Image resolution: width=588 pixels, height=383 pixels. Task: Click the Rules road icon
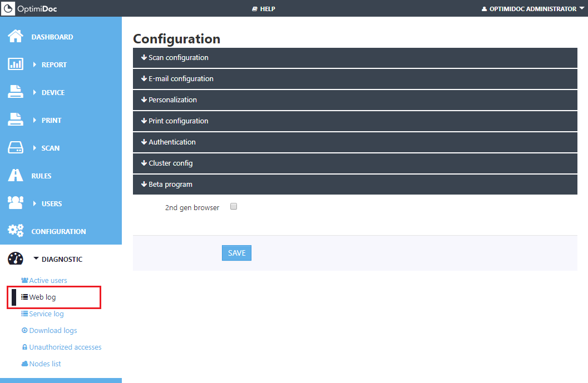tap(16, 176)
